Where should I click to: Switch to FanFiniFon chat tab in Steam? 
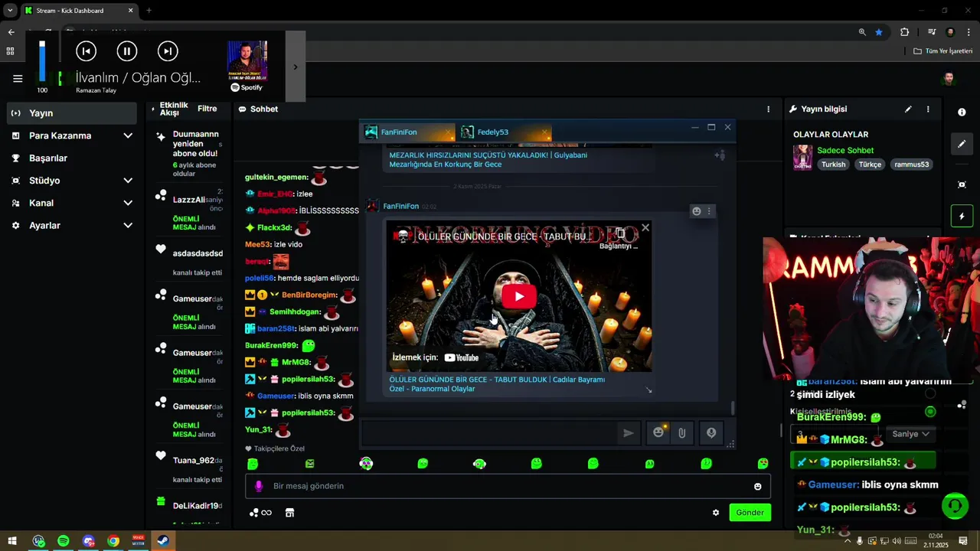tap(399, 132)
